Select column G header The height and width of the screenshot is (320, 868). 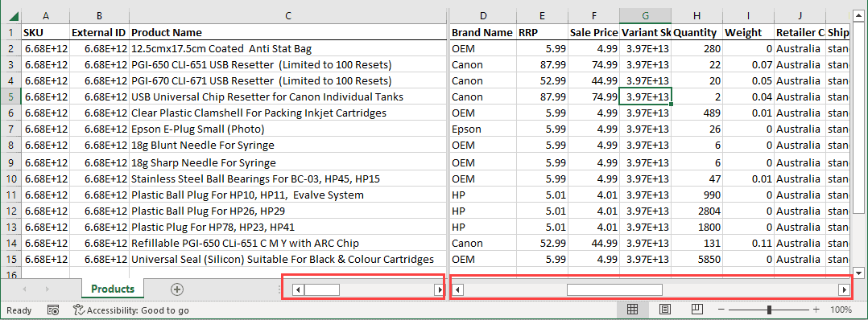pyautogui.click(x=646, y=16)
